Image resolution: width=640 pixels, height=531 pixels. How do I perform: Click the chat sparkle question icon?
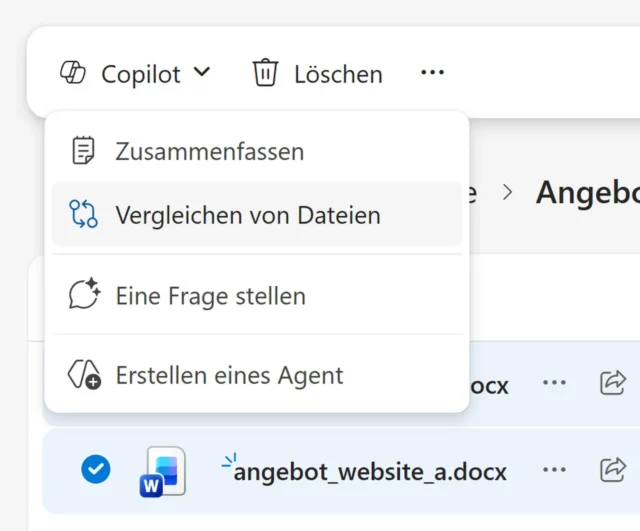84,294
